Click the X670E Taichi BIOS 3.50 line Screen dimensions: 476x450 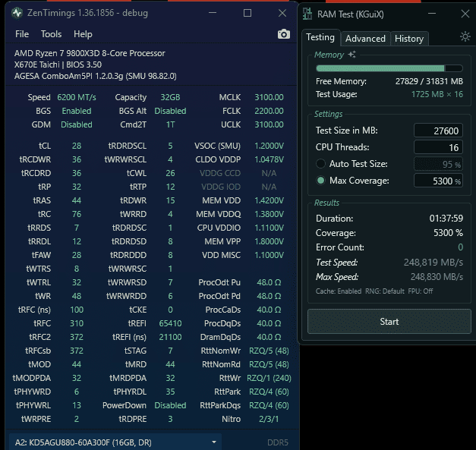coord(58,65)
